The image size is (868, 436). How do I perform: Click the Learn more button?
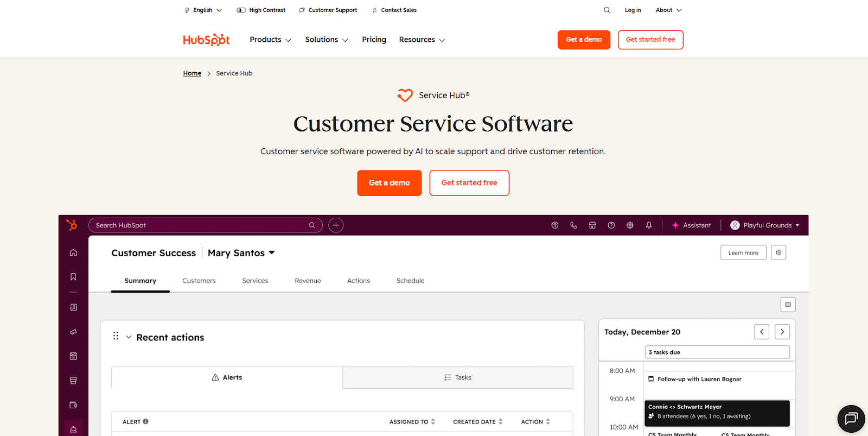743,252
